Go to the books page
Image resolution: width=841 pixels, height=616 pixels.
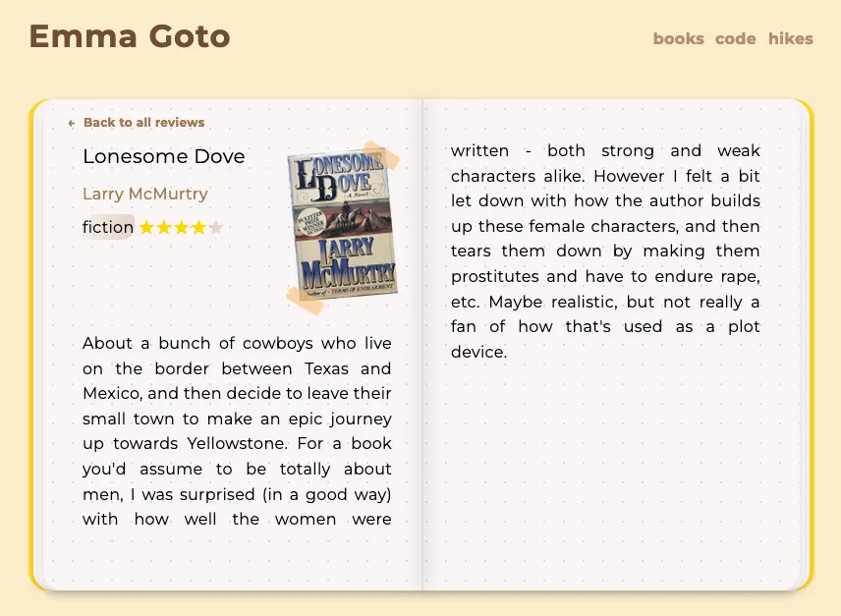pyautogui.click(x=679, y=38)
